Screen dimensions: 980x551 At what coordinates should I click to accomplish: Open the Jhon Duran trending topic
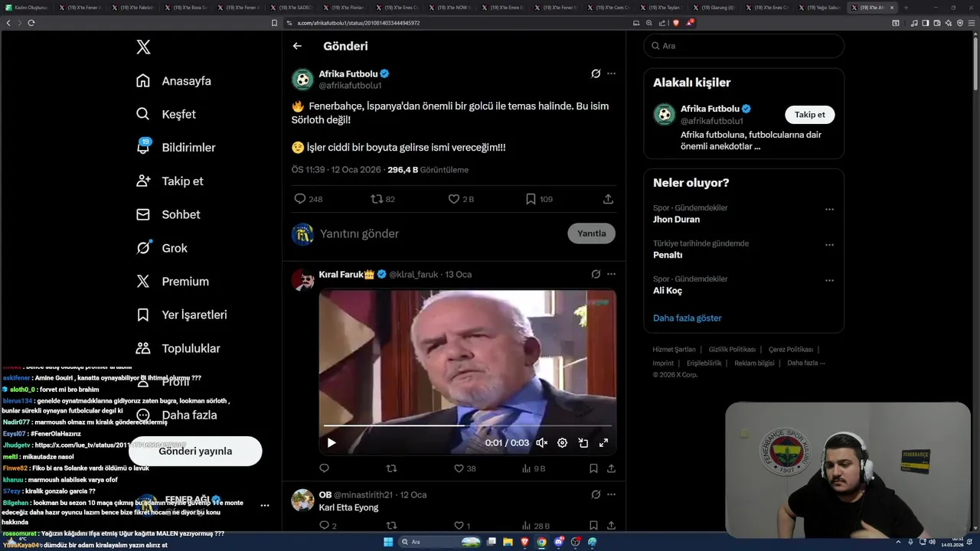pyautogui.click(x=676, y=219)
